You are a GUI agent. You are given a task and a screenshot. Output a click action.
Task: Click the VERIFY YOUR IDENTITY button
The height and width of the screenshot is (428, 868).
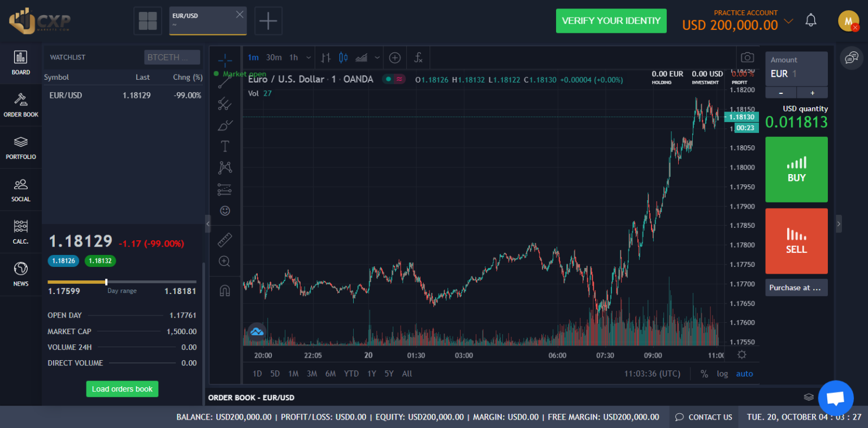(611, 21)
